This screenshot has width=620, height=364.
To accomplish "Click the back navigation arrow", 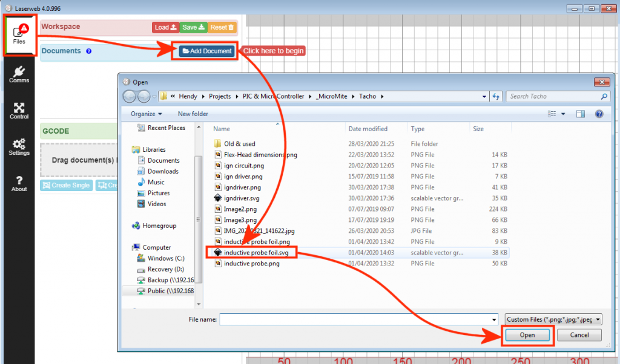I will pos(130,97).
